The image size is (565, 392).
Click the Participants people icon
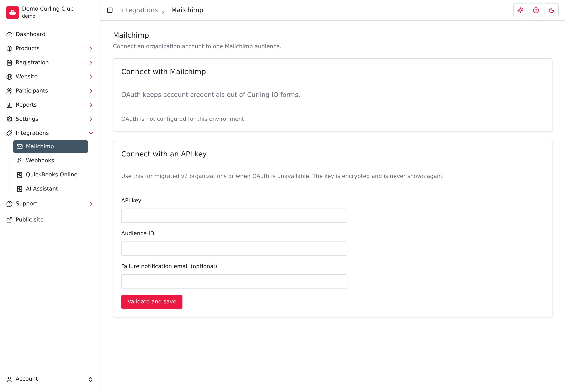pos(9,91)
